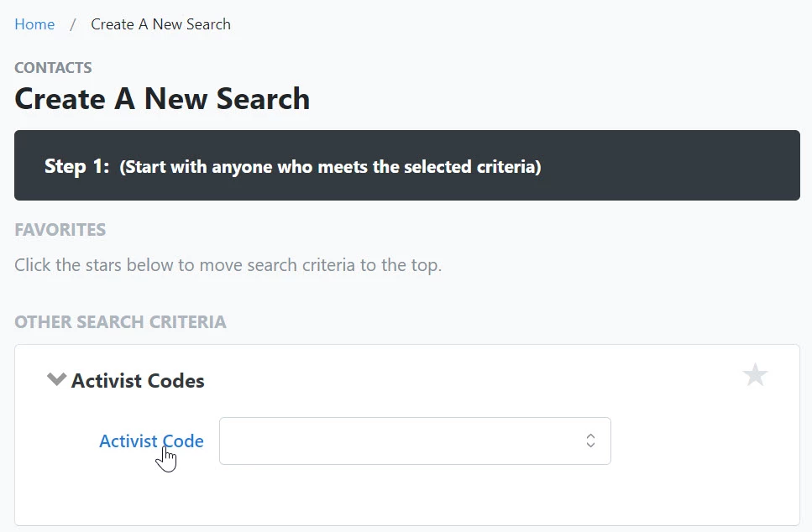Collapse the Activist Codes section chevron
Screen dimensions: 812x532
pyautogui.click(x=56, y=379)
